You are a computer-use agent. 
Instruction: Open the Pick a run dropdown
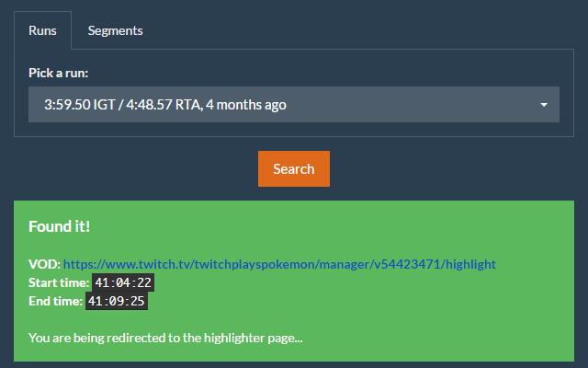click(x=294, y=104)
